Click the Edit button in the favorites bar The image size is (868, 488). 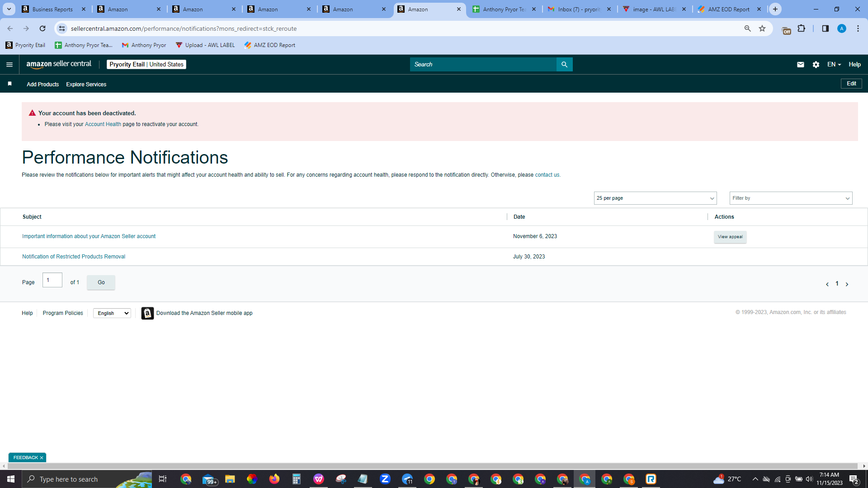point(851,84)
